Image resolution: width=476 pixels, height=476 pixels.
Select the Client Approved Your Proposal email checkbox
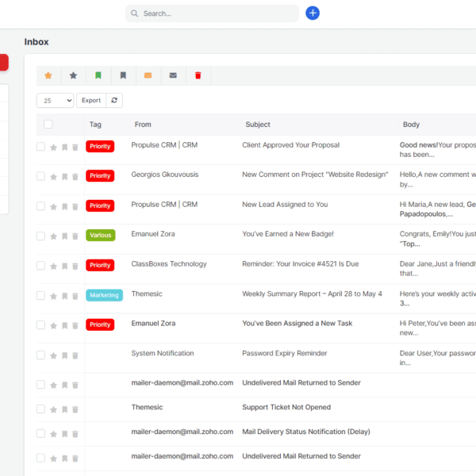[40, 147]
